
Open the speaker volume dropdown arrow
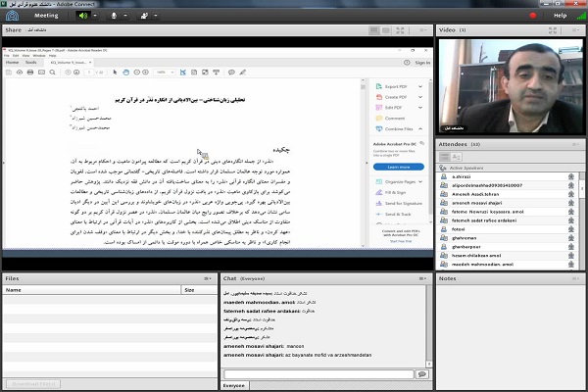95,16
